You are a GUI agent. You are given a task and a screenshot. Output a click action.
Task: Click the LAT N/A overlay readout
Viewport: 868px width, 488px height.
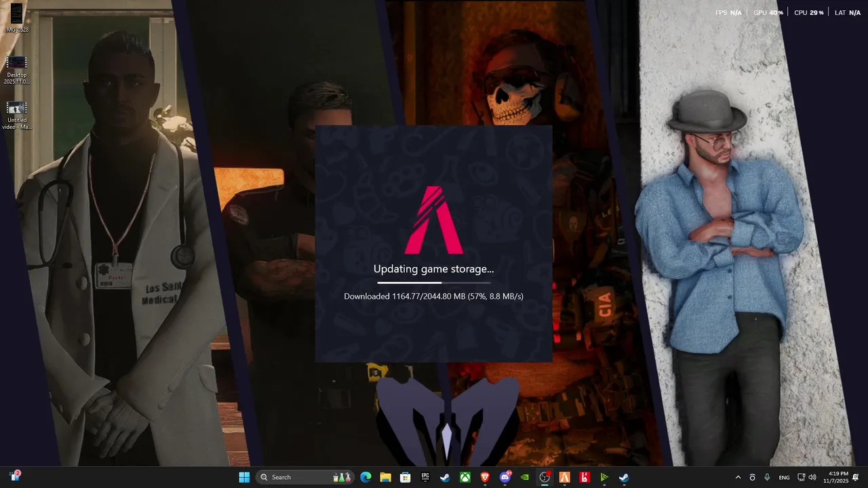(848, 13)
